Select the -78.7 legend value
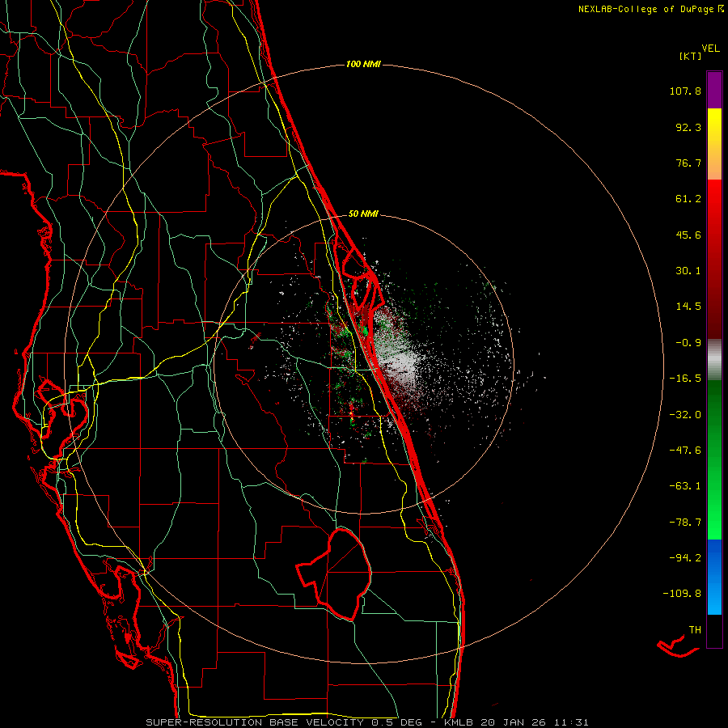728x728 pixels. click(685, 523)
